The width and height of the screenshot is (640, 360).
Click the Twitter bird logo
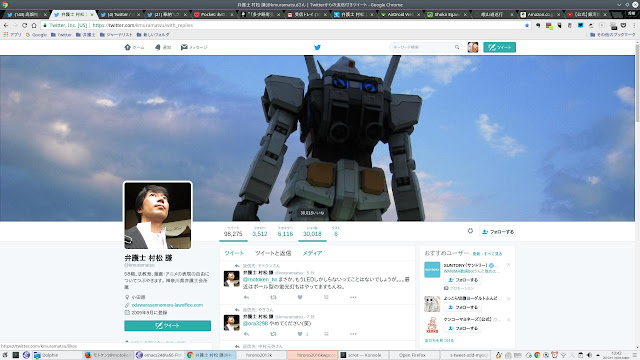pos(317,47)
